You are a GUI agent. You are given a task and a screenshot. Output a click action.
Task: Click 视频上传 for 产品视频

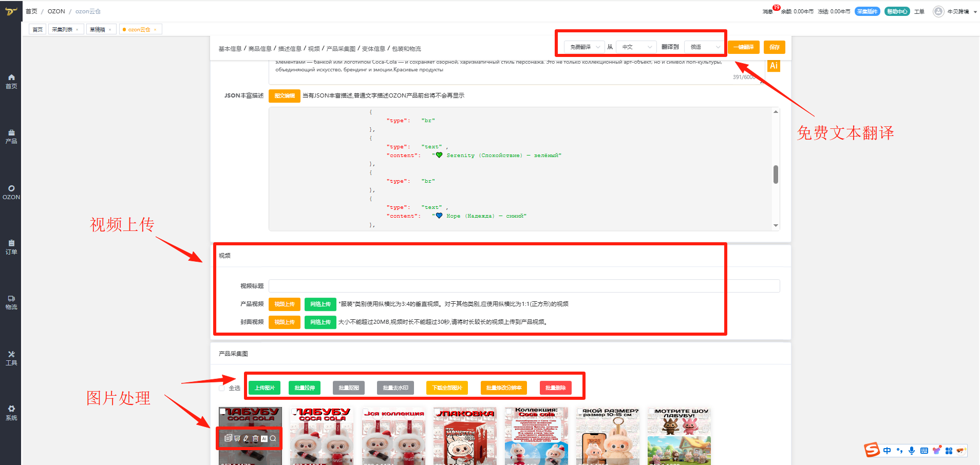285,304
